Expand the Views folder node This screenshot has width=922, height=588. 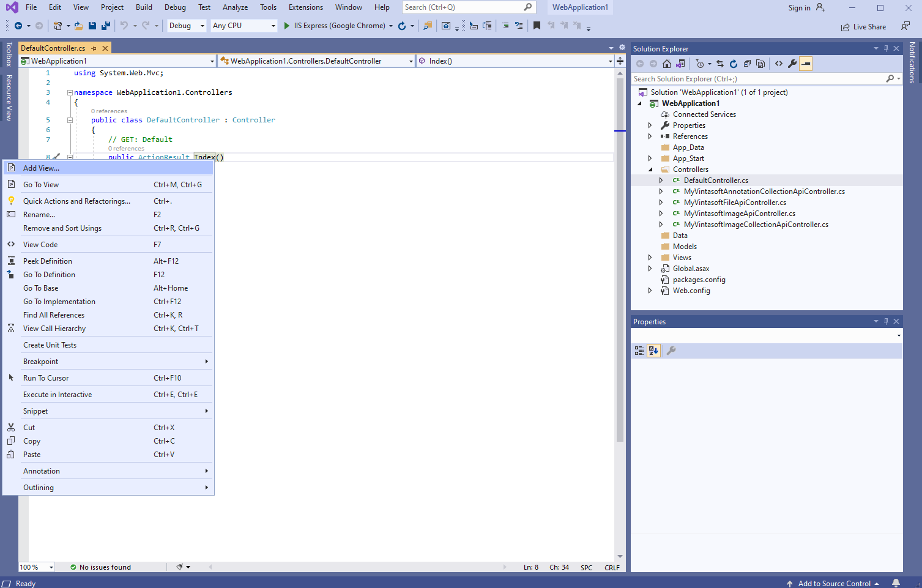click(650, 258)
